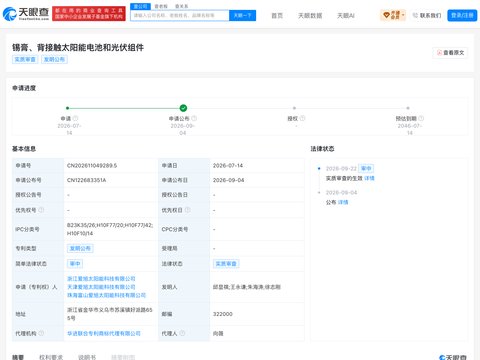Viewport: 480px width, 360px height.
Task: Click the IPC classification codes cell
Action: [x=110, y=229]
